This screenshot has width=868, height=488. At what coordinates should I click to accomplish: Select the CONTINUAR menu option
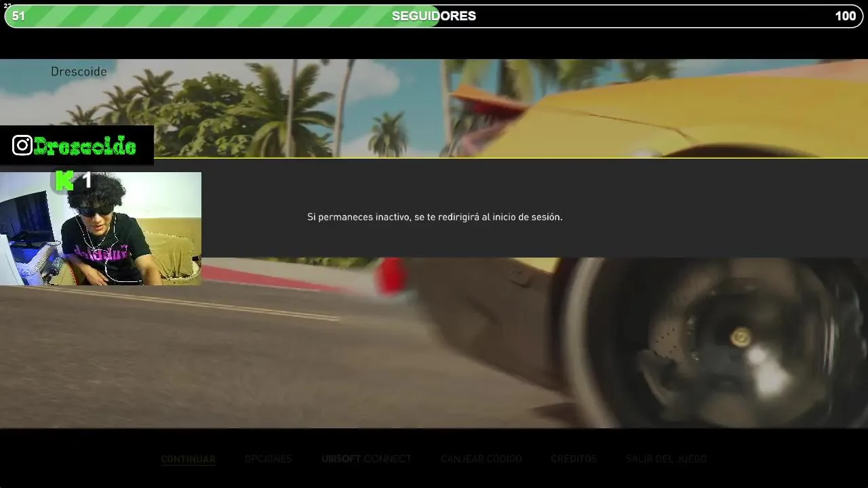click(188, 459)
